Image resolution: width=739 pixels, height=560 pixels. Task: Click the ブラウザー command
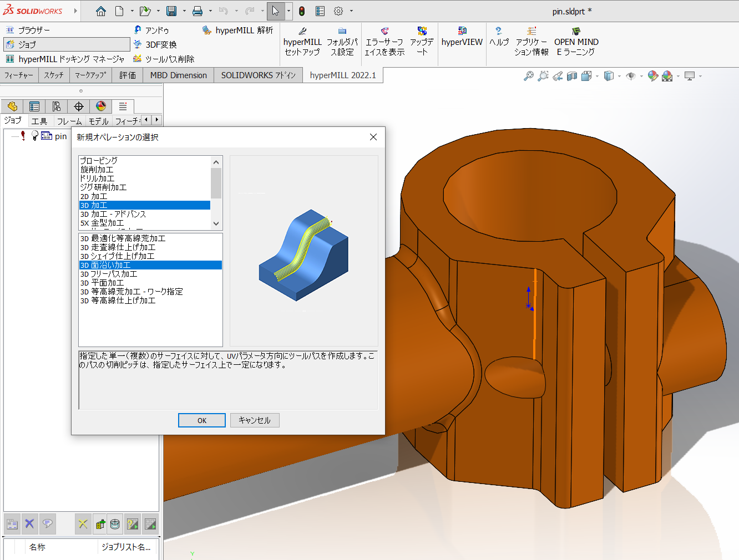(28, 30)
